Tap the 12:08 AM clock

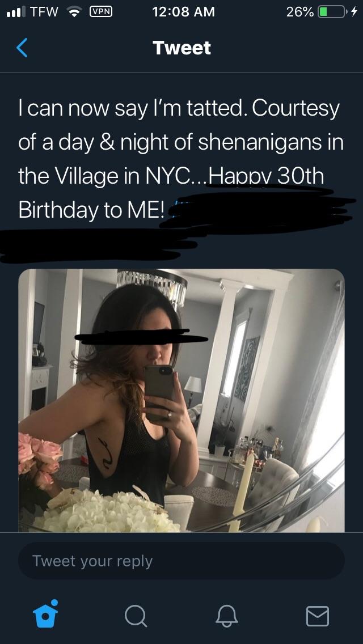(183, 12)
